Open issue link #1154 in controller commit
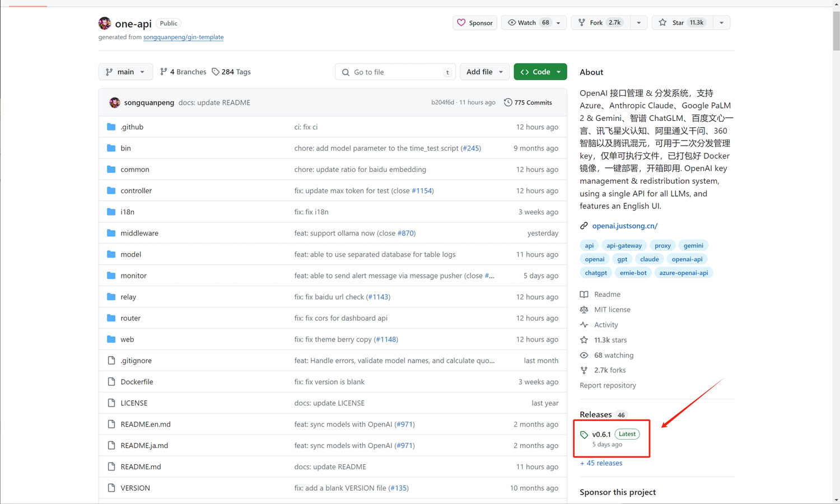Image resolution: width=840 pixels, height=504 pixels. [422, 190]
